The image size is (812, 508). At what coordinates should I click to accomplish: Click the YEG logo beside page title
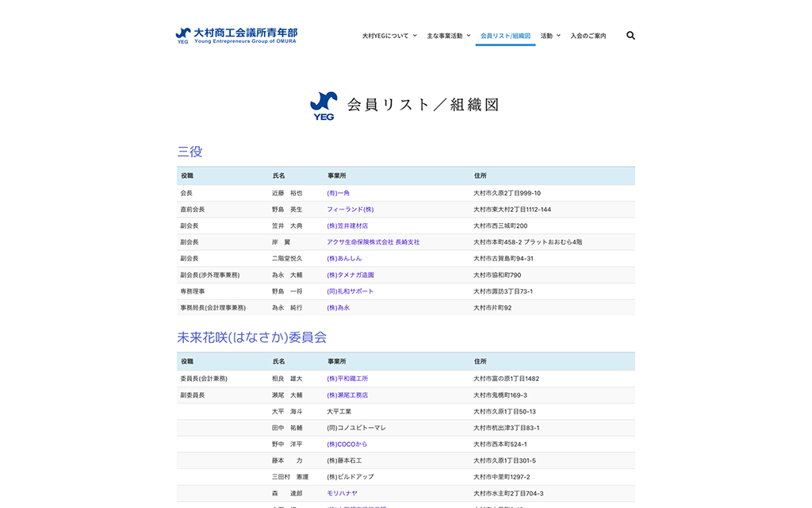(324, 106)
